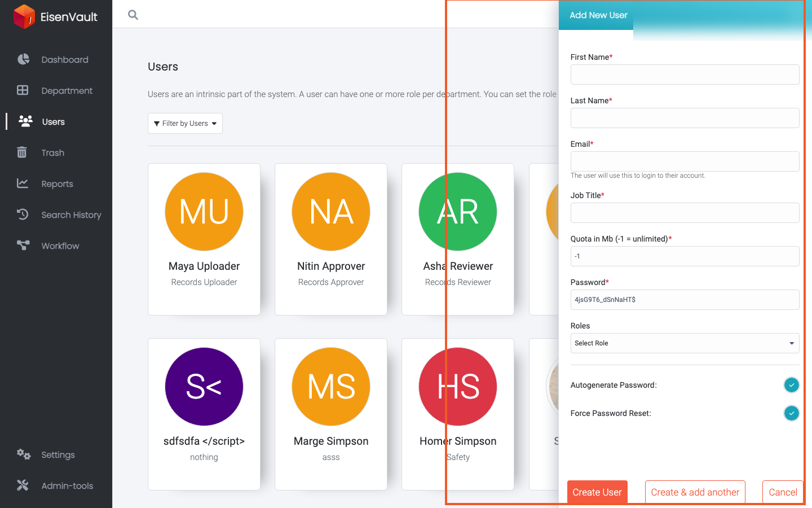Click the Create User button
812x508 pixels.
click(x=597, y=492)
